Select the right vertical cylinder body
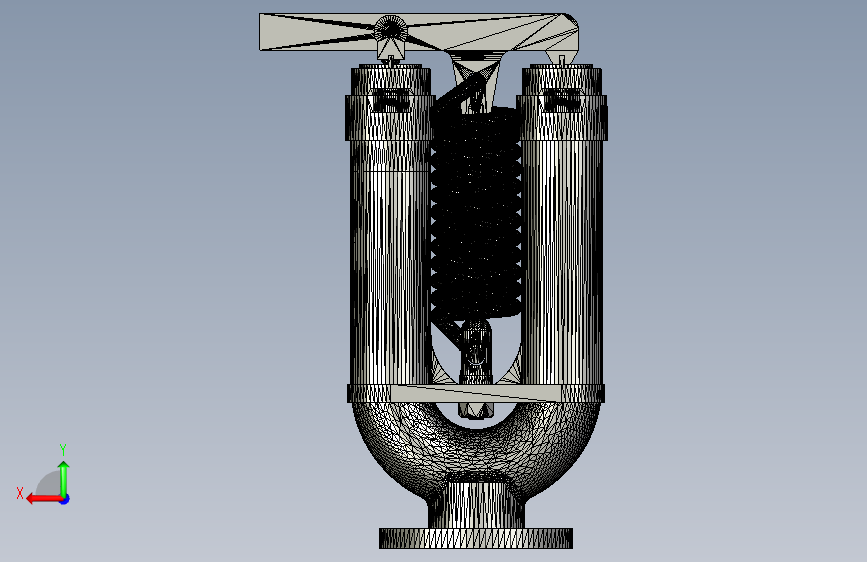 [x=562, y=260]
